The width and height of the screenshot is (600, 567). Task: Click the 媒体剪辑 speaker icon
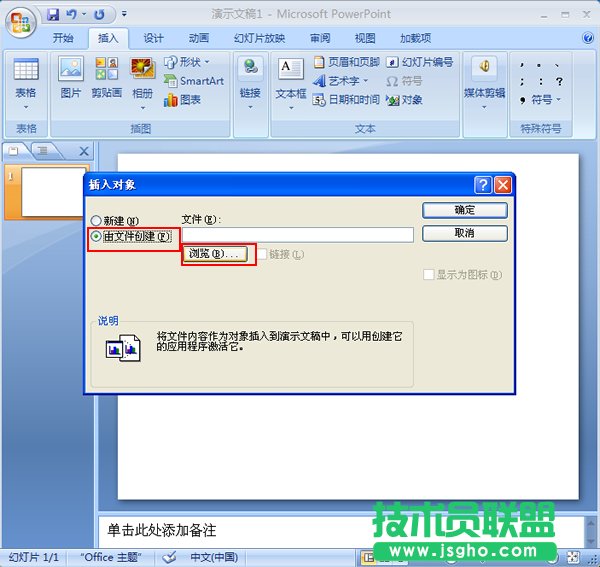484,67
